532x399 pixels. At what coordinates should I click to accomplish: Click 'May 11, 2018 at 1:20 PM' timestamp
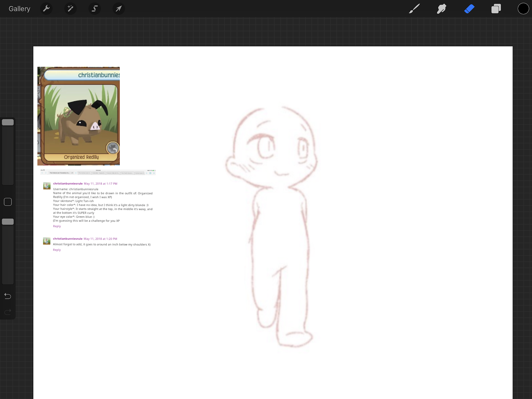[100, 239]
